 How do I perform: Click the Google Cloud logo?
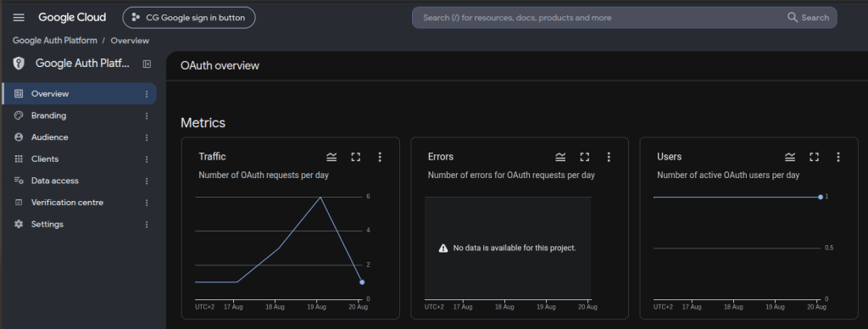72,18
